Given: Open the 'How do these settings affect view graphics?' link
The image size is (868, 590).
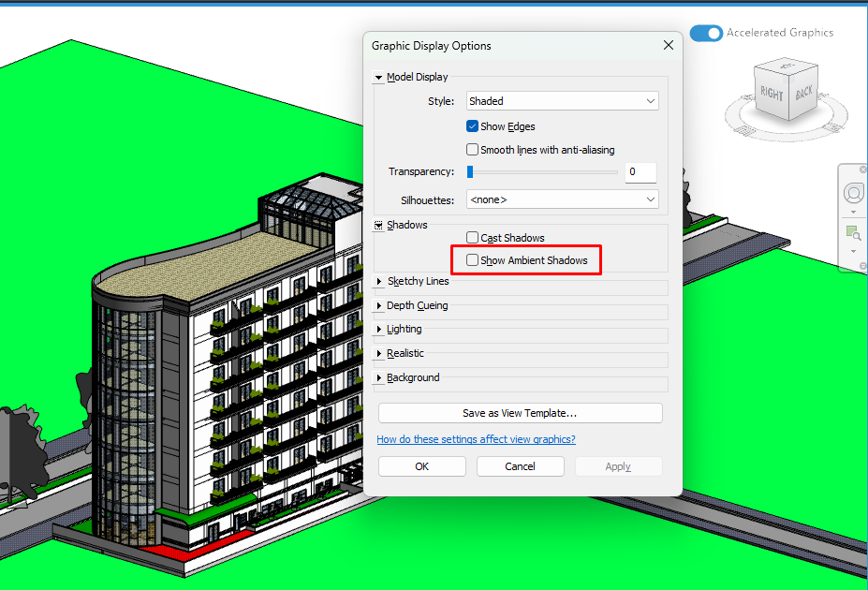Looking at the screenshot, I should pos(476,439).
